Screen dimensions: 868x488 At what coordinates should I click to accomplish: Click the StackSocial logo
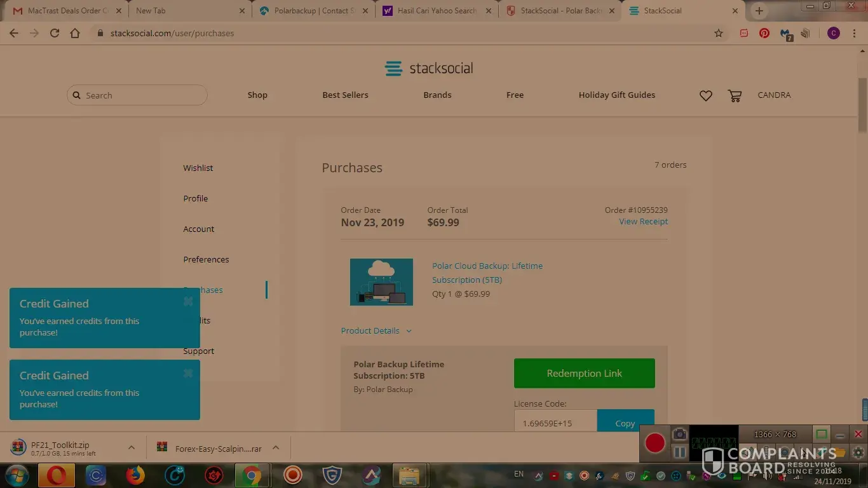click(429, 69)
